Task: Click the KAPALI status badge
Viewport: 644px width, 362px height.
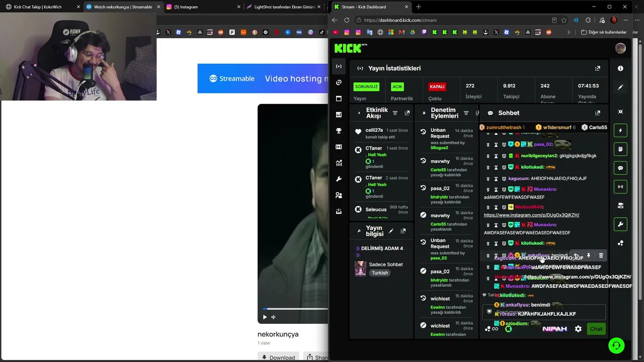Action: (437, 86)
